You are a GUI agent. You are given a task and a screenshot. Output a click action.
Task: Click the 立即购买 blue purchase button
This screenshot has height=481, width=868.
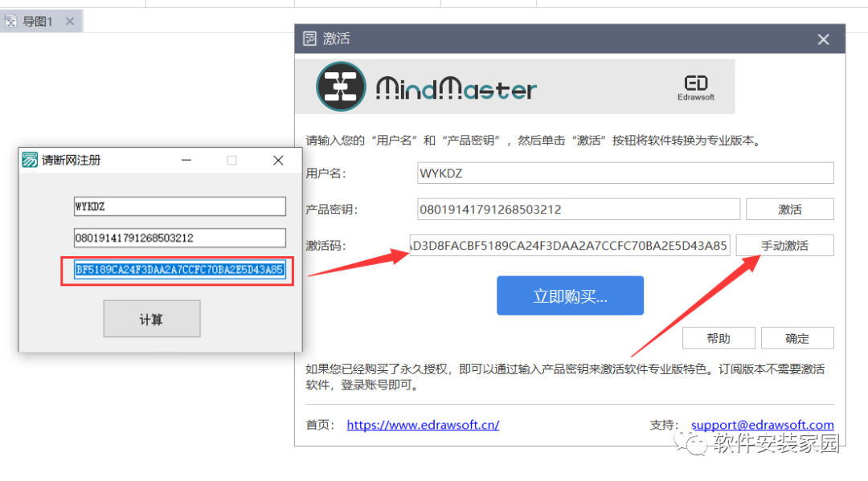pyautogui.click(x=570, y=296)
